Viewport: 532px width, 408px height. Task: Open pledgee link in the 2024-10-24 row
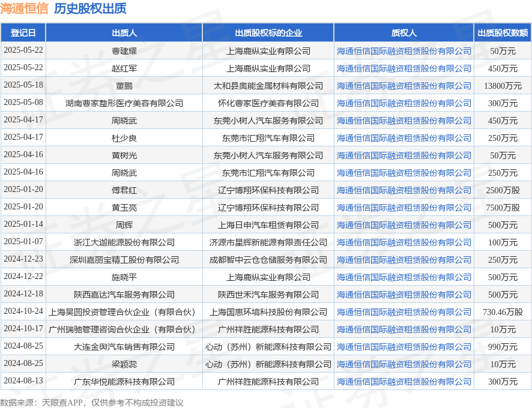click(x=404, y=312)
